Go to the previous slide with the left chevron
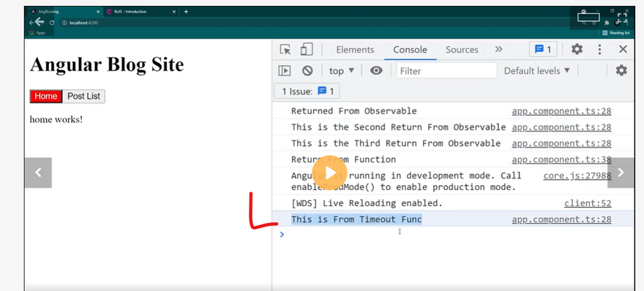644x291 pixels. tap(38, 173)
